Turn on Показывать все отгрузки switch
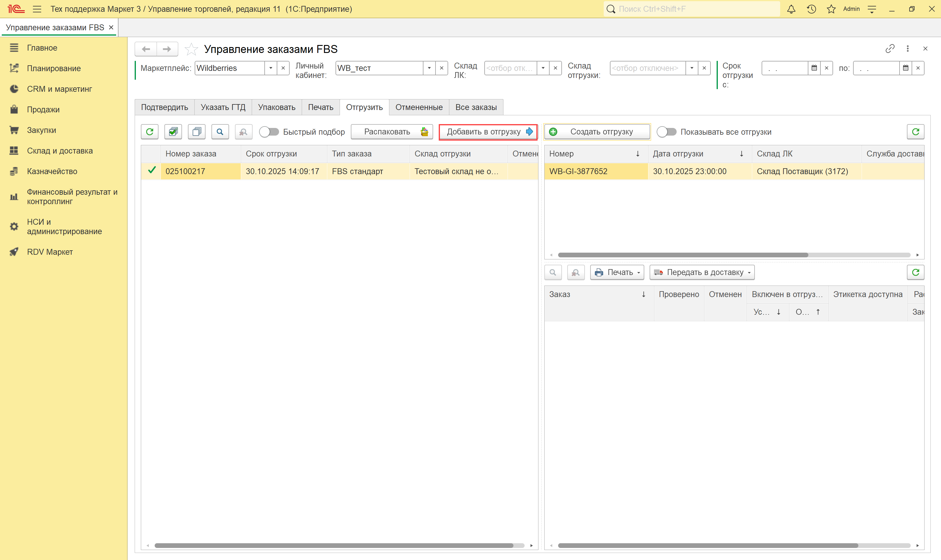The width and height of the screenshot is (941, 560). click(666, 132)
